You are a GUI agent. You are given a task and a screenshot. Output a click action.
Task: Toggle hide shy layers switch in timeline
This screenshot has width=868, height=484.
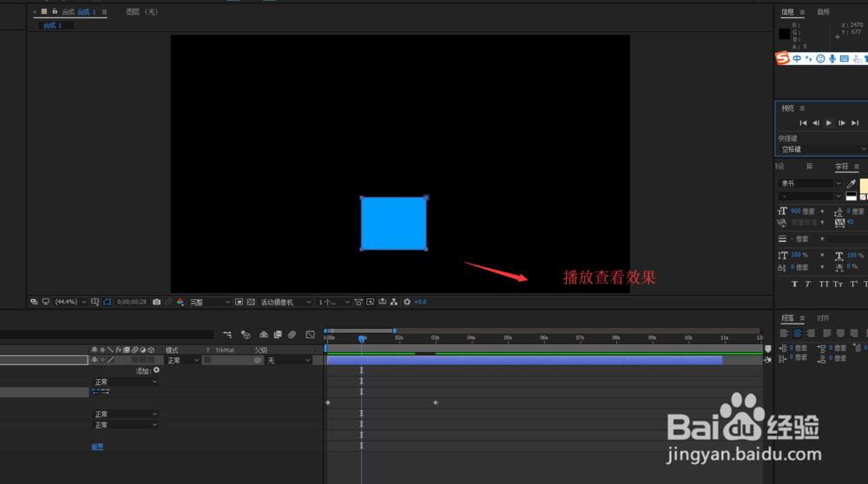point(264,335)
